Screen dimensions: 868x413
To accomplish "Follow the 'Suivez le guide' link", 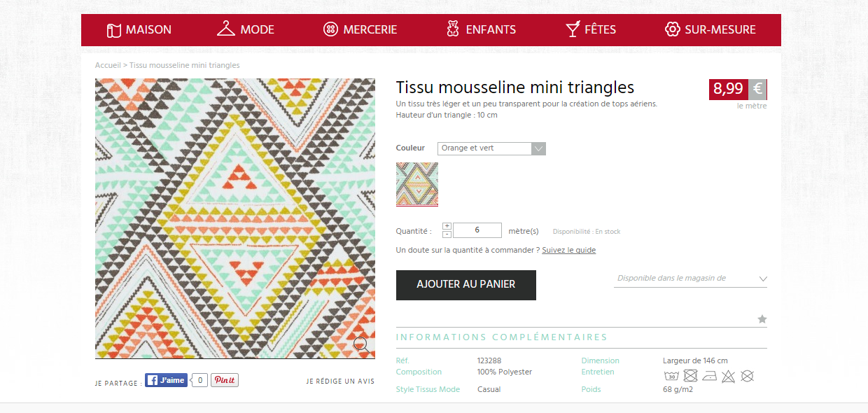I will pyautogui.click(x=568, y=250).
